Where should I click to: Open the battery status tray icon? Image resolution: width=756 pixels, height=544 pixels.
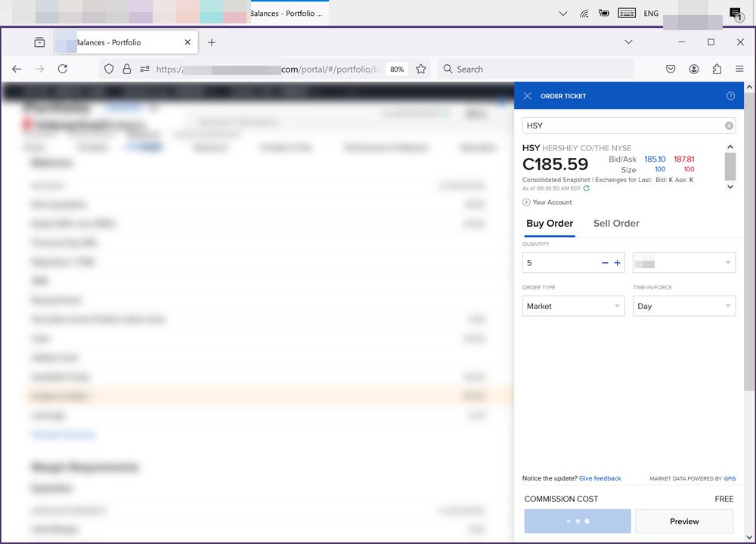[x=603, y=13]
